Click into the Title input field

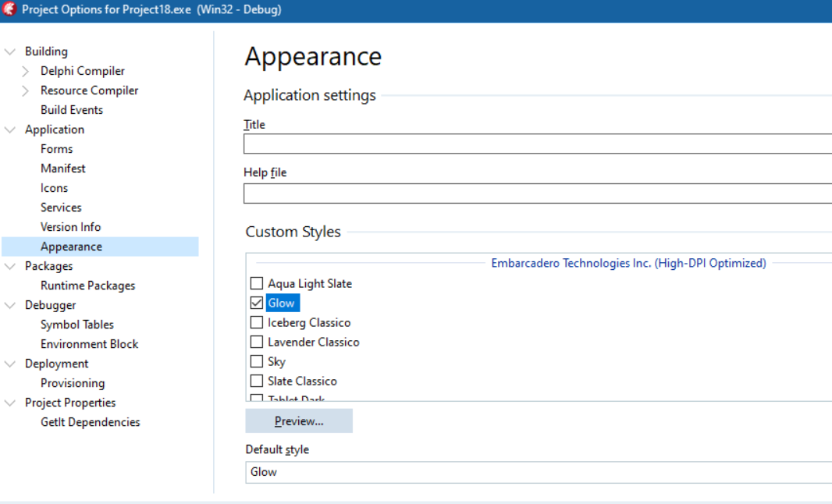tap(538, 144)
